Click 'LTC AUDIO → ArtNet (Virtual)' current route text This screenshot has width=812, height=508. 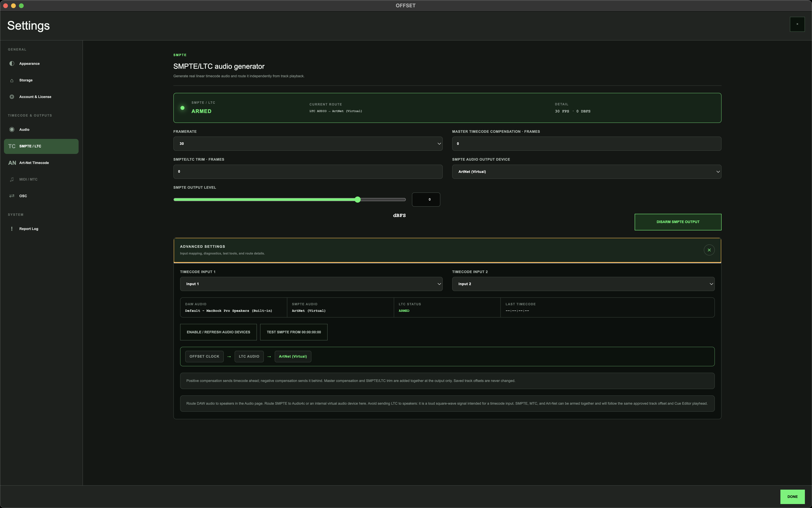tap(336, 111)
